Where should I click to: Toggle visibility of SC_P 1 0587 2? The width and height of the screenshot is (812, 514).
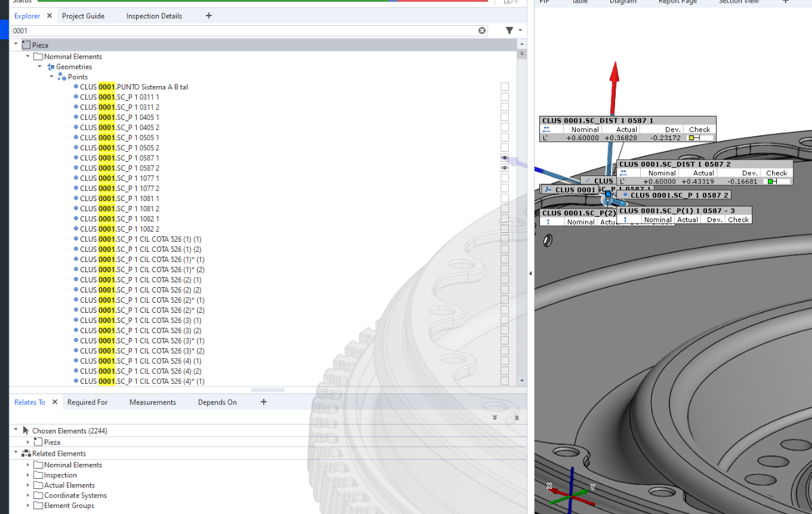(504, 168)
